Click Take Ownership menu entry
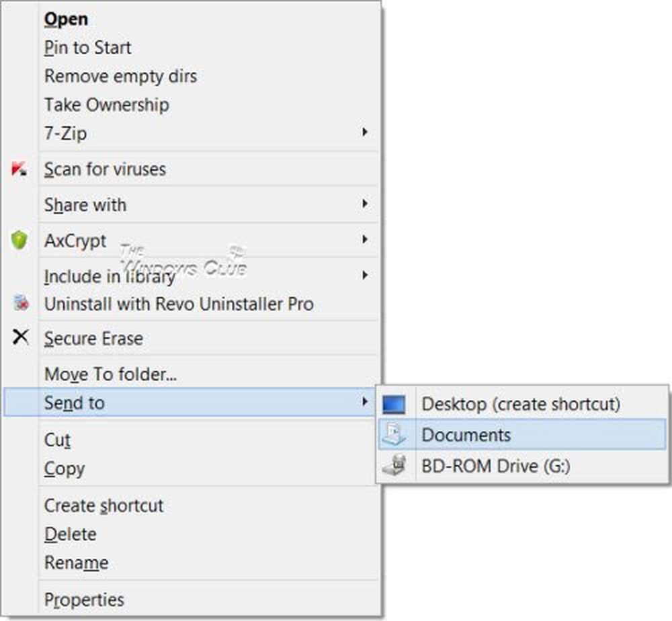Viewport: 672px width, 621px height. (106, 105)
